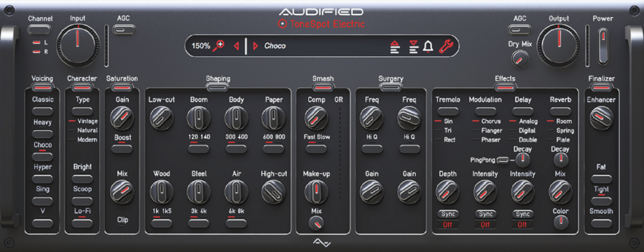Toggle the Lo-Fi character button
This screenshot has height=252, width=644.
[82, 223]
